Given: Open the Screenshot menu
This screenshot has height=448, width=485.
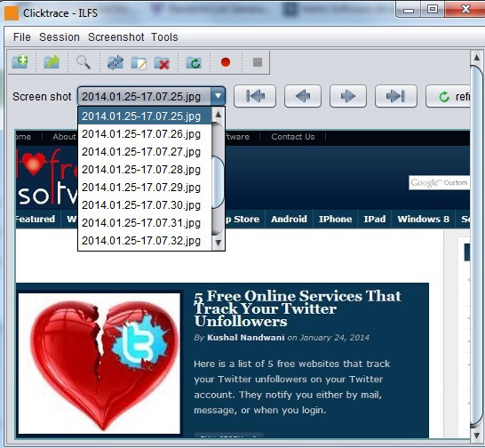Looking at the screenshot, I should pos(116,37).
